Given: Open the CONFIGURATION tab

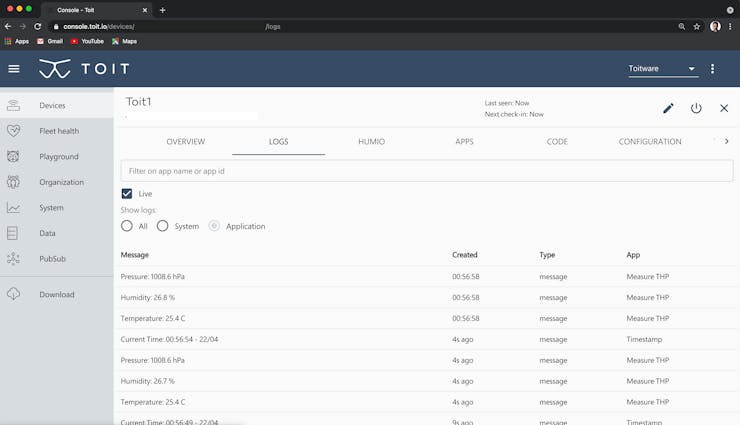Looking at the screenshot, I should (650, 142).
